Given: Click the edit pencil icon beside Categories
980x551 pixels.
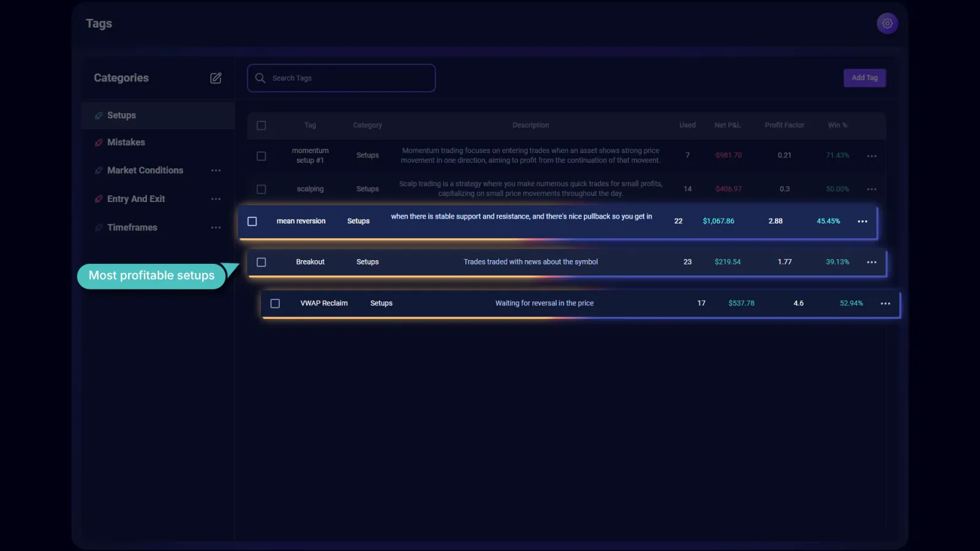Looking at the screenshot, I should pos(216,78).
